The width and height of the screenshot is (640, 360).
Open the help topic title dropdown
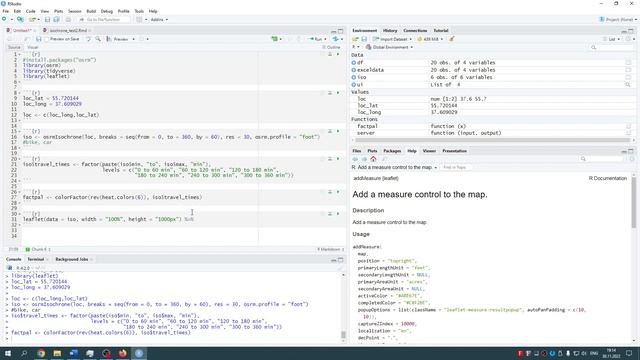(x=394, y=167)
